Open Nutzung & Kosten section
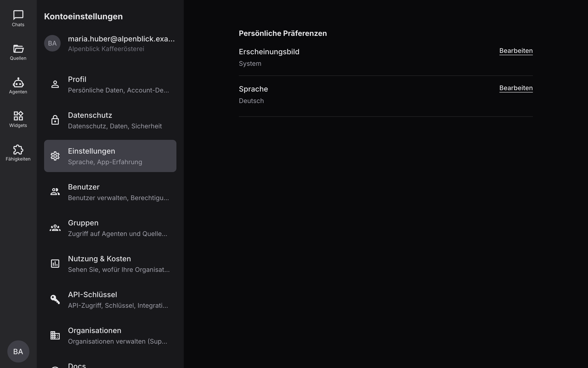The width and height of the screenshot is (588, 368). (x=110, y=264)
